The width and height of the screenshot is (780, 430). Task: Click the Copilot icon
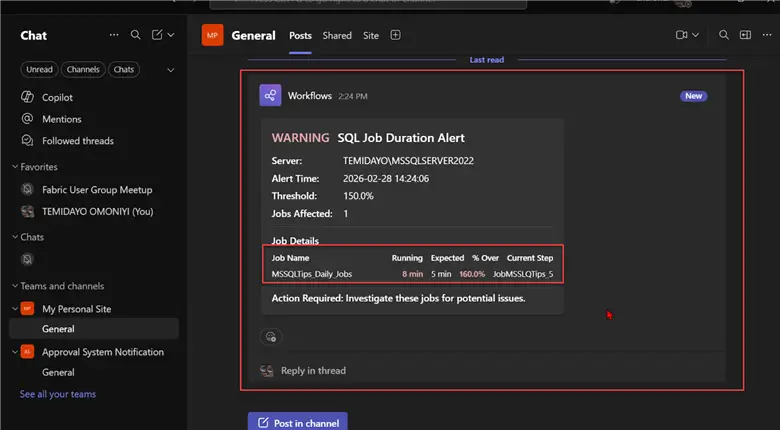27,97
